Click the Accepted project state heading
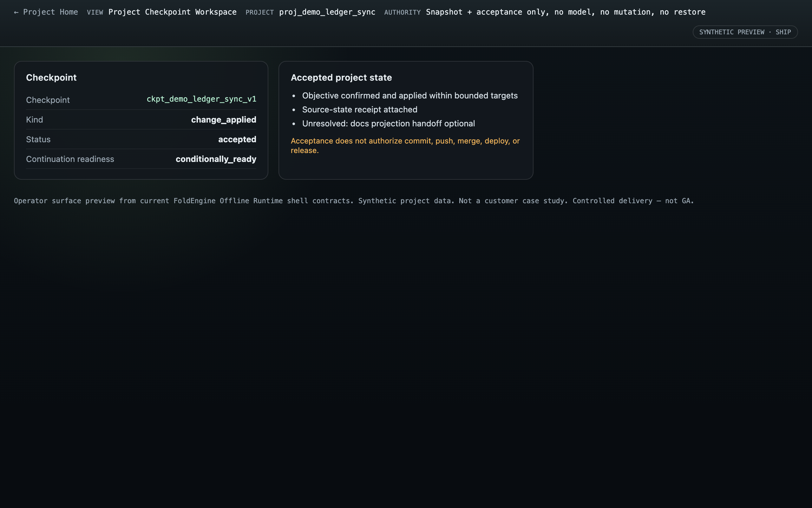 341,77
